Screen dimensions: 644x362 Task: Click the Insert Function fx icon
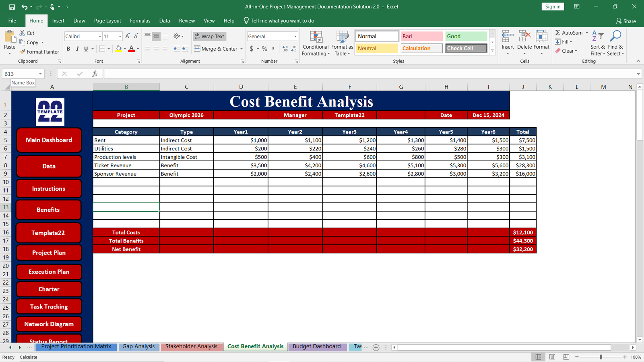95,74
